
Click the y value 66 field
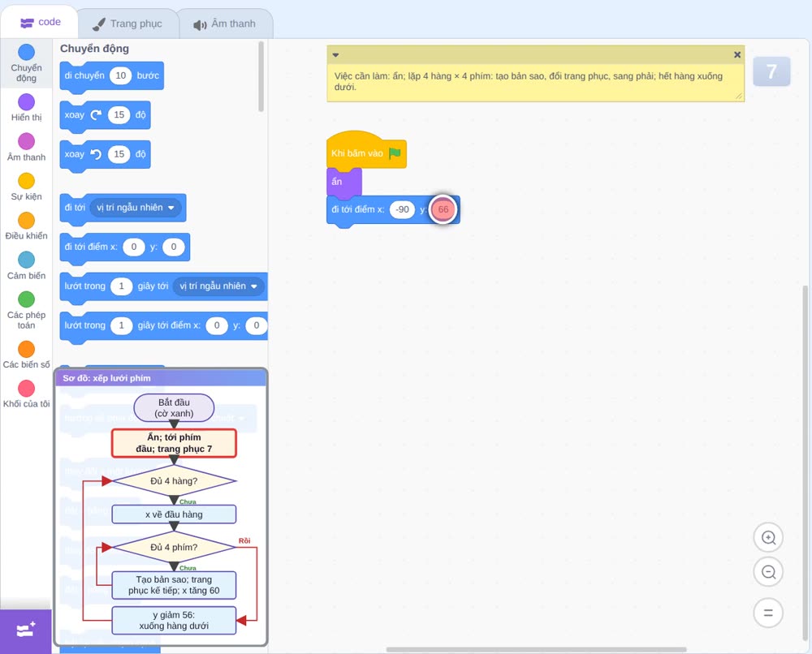click(x=443, y=209)
